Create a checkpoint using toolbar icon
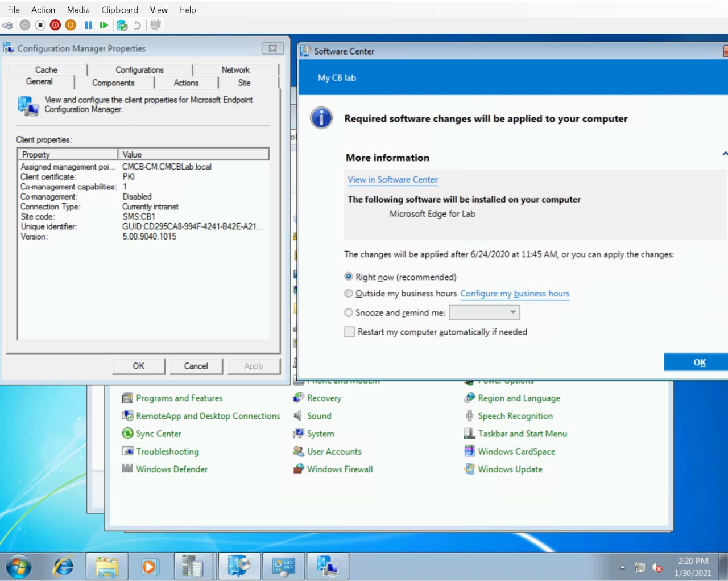Viewport: 728px width, 581px height. [122, 25]
